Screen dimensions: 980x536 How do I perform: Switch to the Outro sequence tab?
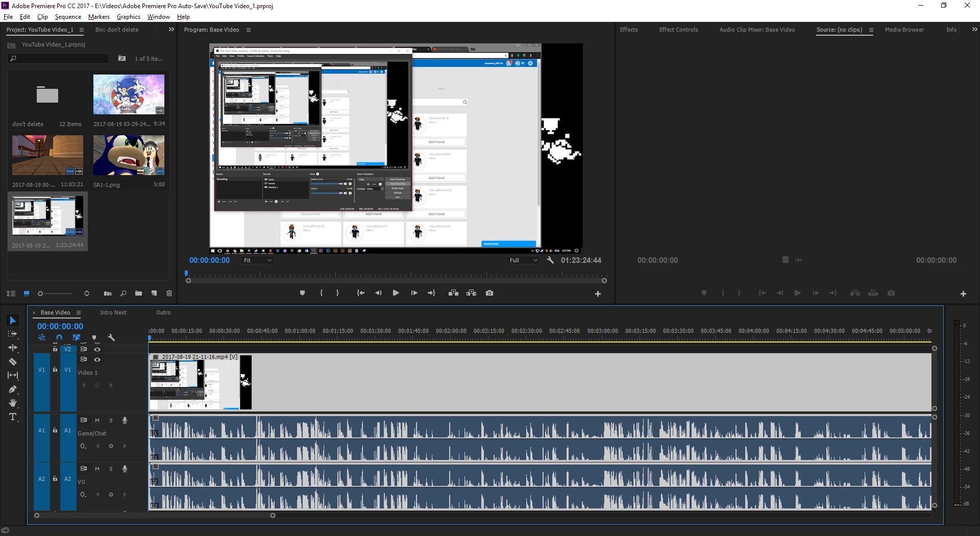(x=163, y=312)
